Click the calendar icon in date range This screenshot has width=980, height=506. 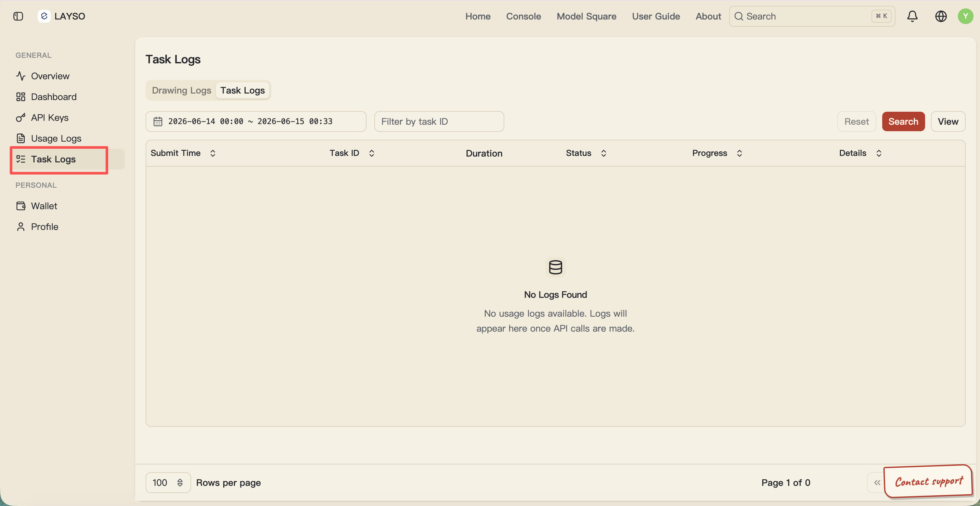click(158, 121)
